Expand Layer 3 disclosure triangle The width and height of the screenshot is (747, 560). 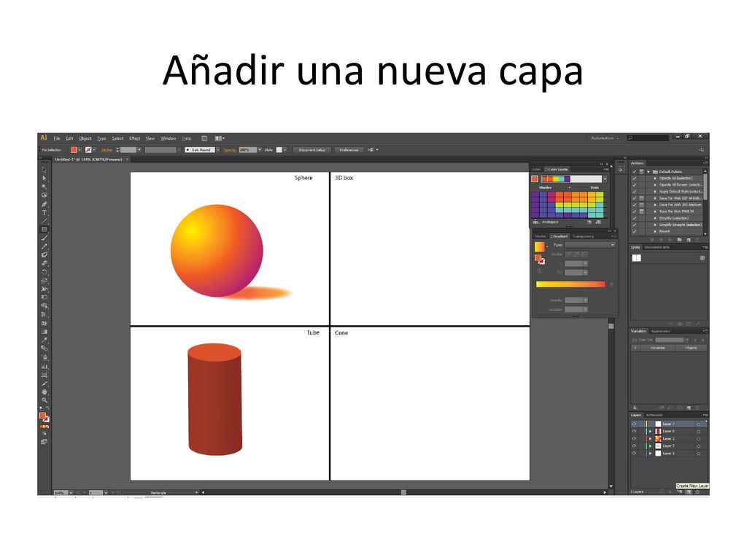(x=650, y=446)
